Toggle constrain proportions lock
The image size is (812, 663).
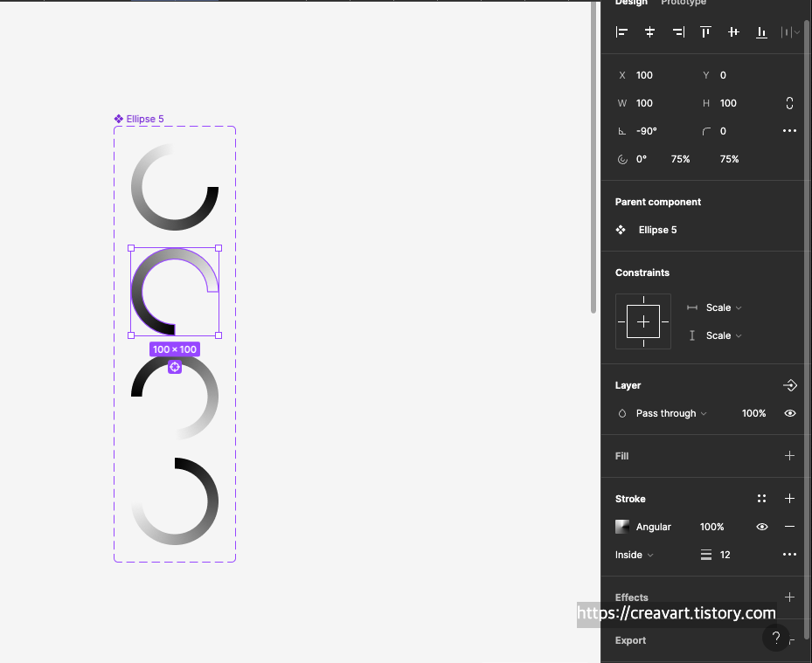[x=790, y=103]
